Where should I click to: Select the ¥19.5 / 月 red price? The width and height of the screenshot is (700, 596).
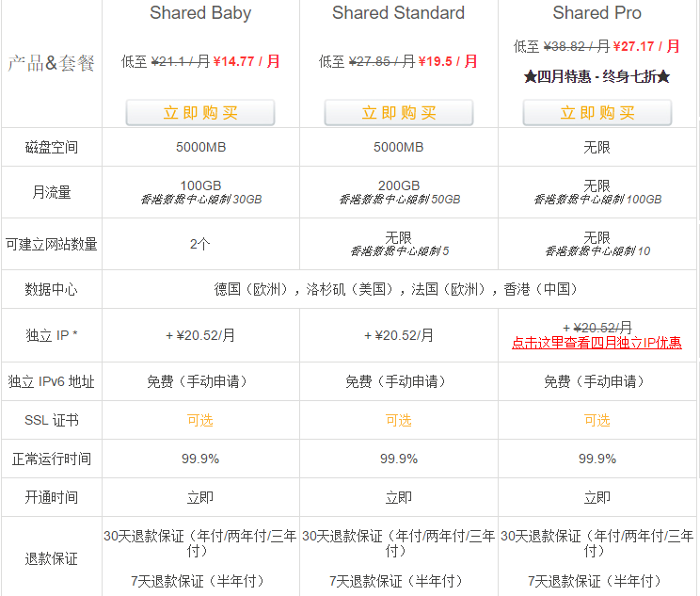(447, 62)
